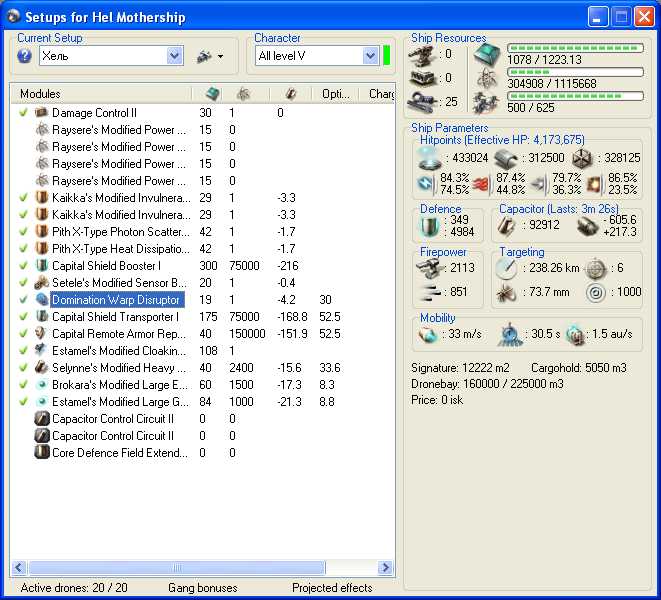Click the Price: 0 isk text
Viewport: 661px width, 600px height.
coord(437,400)
